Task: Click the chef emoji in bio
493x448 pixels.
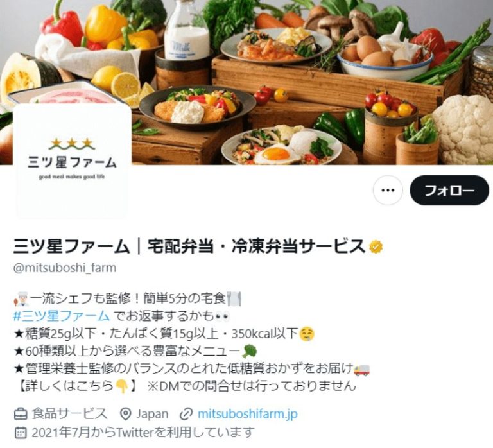Action: point(21,298)
